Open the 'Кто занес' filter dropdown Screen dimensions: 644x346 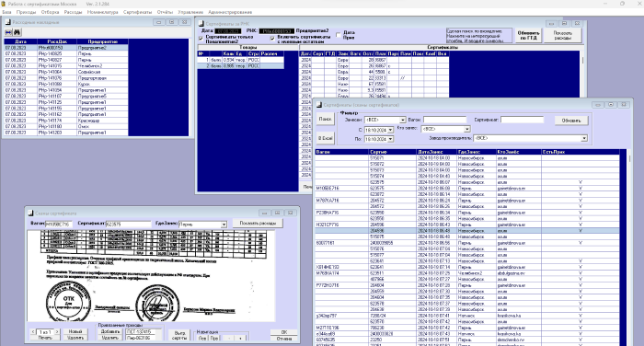point(467,129)
